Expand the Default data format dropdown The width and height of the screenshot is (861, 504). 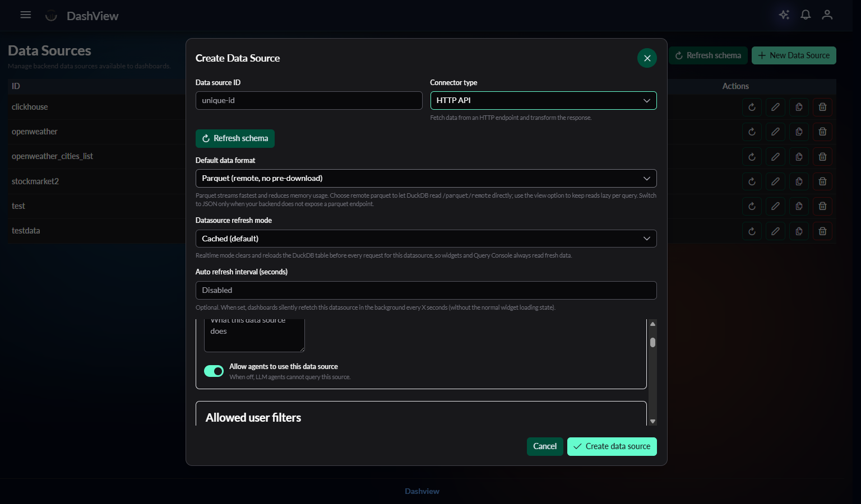(425, 179)
